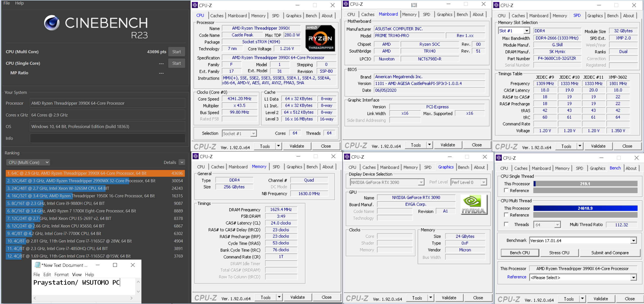Click Validate in the Mainboard window
Image resolution: width=644 pixels, height=304 pixels.
tap(448, 145)
